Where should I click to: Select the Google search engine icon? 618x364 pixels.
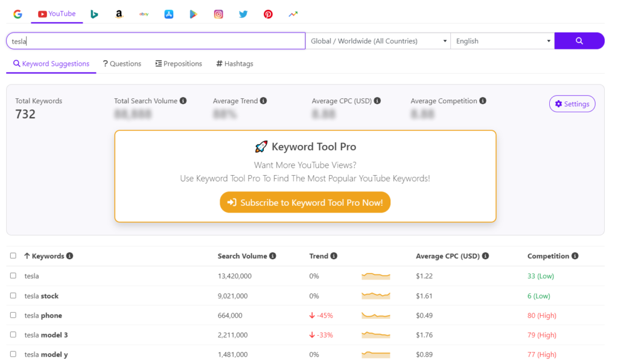coord(18,14)
